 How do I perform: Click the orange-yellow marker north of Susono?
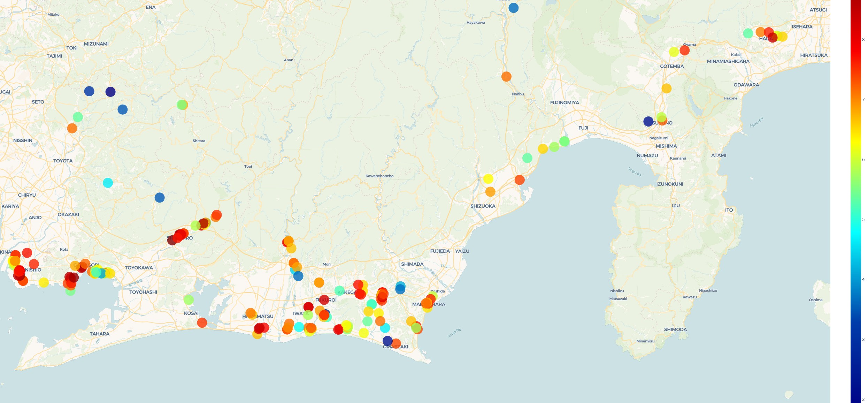[x=666, y=88]
